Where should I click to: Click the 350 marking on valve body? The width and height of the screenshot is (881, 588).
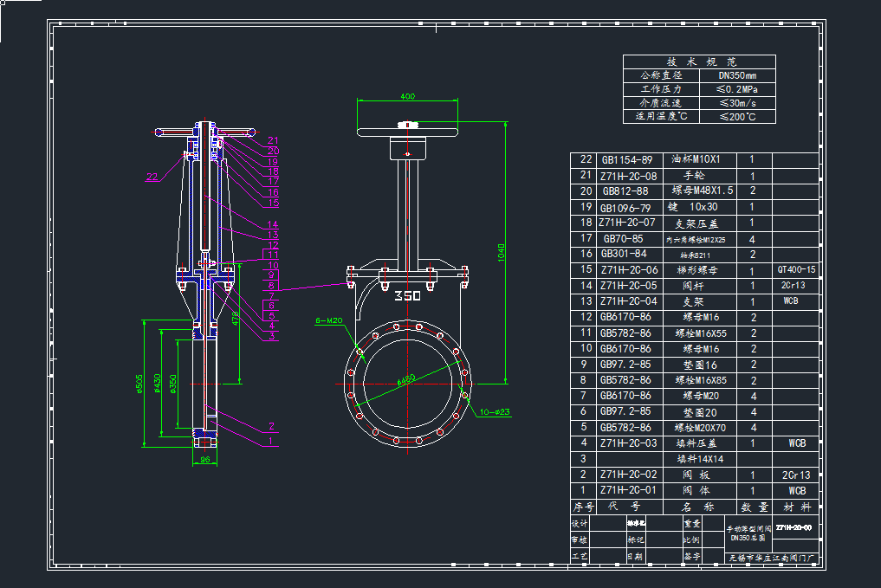[x=407, y=295]
